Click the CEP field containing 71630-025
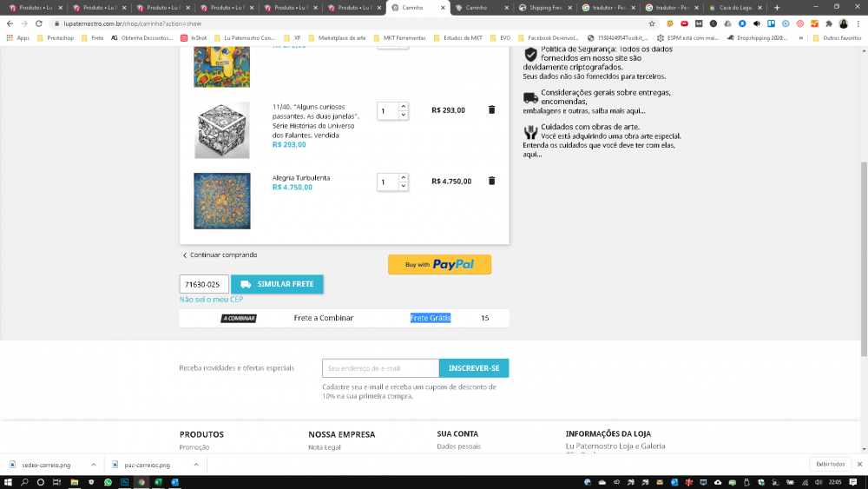 (204, 284)
